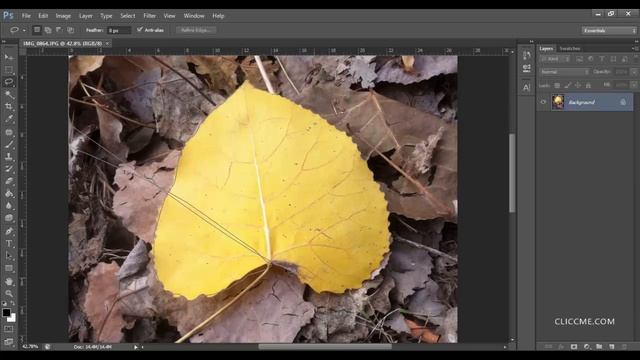Screen dimensions: 640x360
Task: Toggle the Anti-alias checkbox
Action: 140,30
